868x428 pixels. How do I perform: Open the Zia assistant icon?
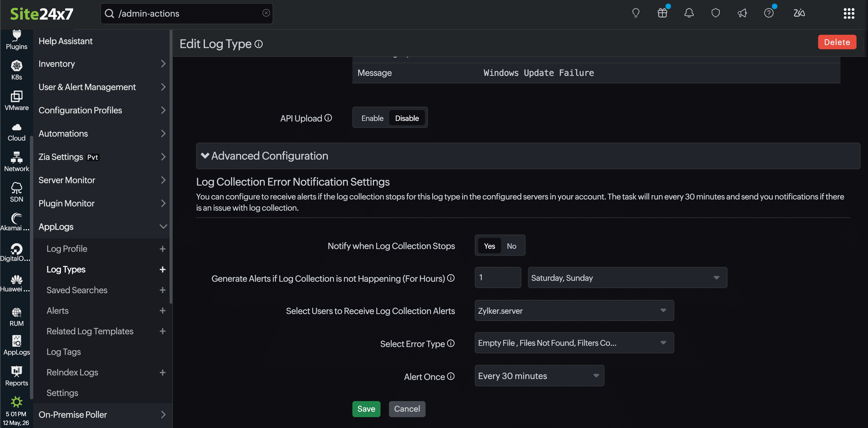(x=799, y=13)
